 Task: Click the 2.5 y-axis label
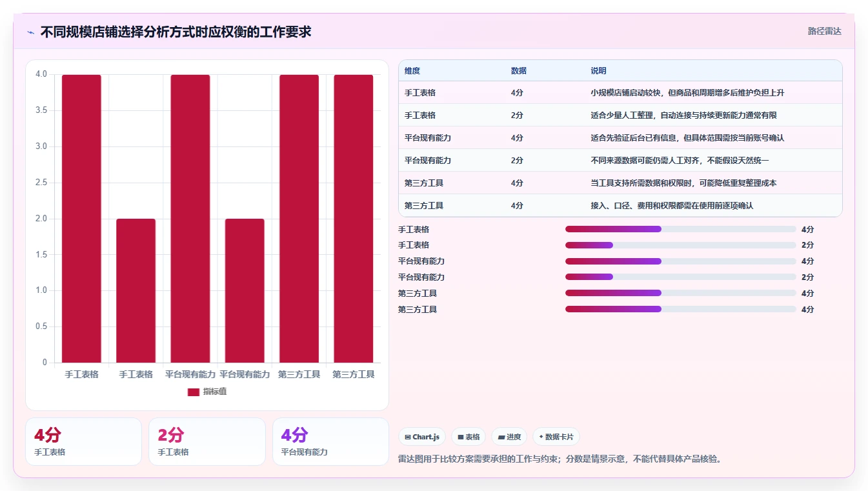tap(41, 183)
